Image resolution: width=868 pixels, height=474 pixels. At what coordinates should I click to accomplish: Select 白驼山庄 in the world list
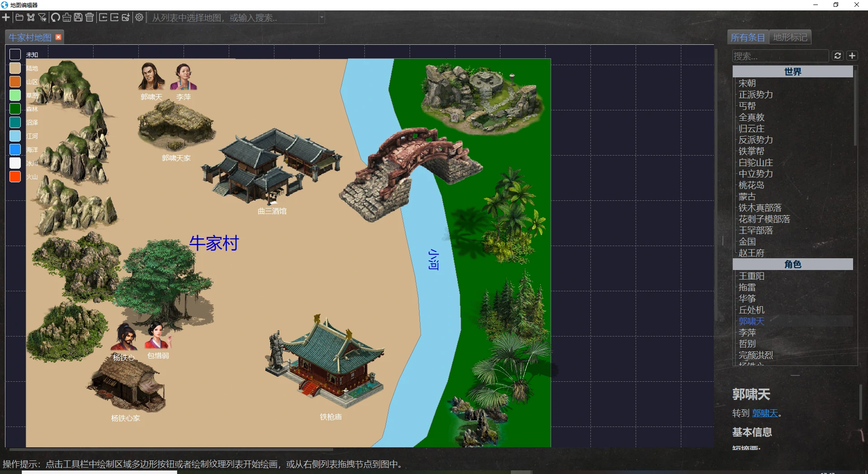tap(756, 162)
